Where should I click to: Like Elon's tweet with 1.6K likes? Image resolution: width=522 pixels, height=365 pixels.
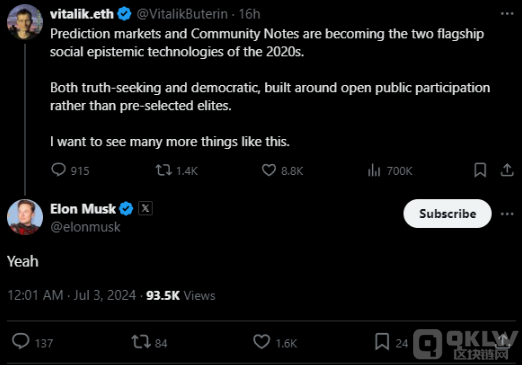click(261, 342)
